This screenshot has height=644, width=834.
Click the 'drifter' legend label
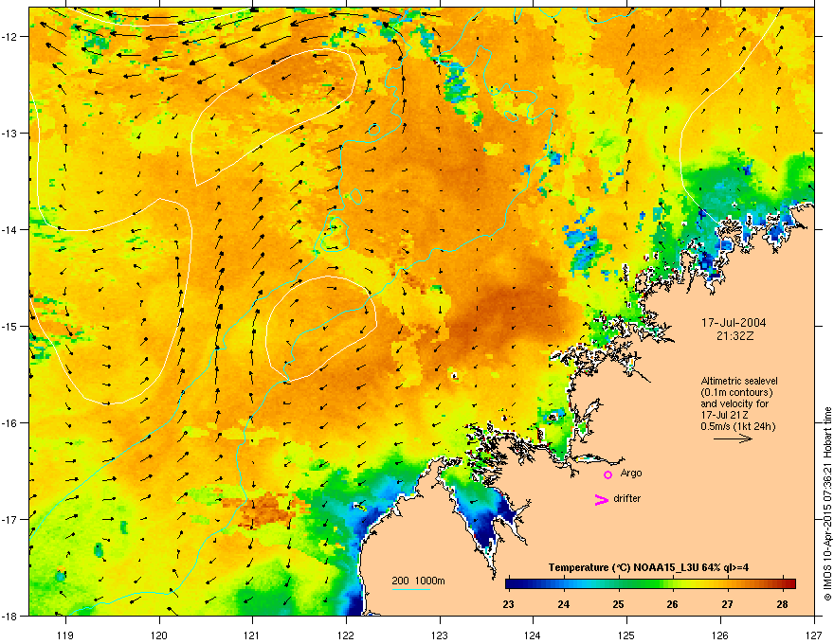(x=627, y=498)
